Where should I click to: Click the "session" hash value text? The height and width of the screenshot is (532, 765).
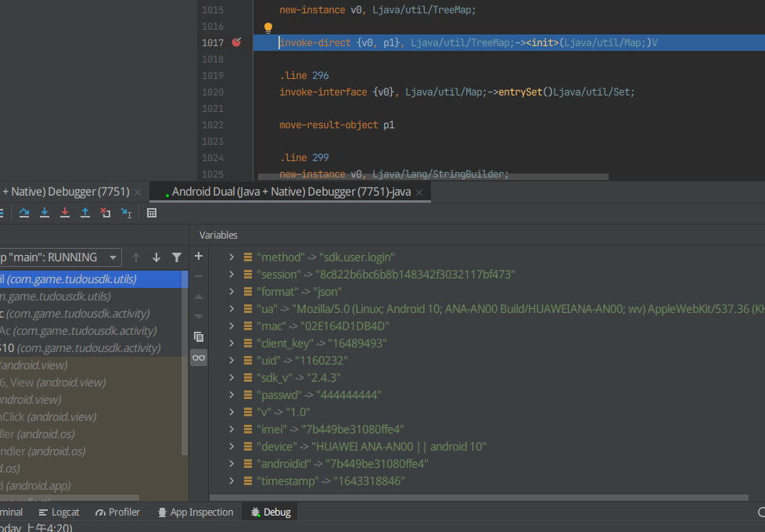pos(415,275)
